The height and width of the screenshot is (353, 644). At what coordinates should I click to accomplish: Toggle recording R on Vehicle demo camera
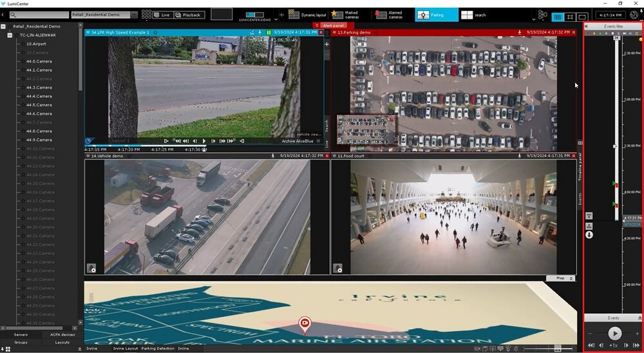pyautogui.click(x=327, y=156)
